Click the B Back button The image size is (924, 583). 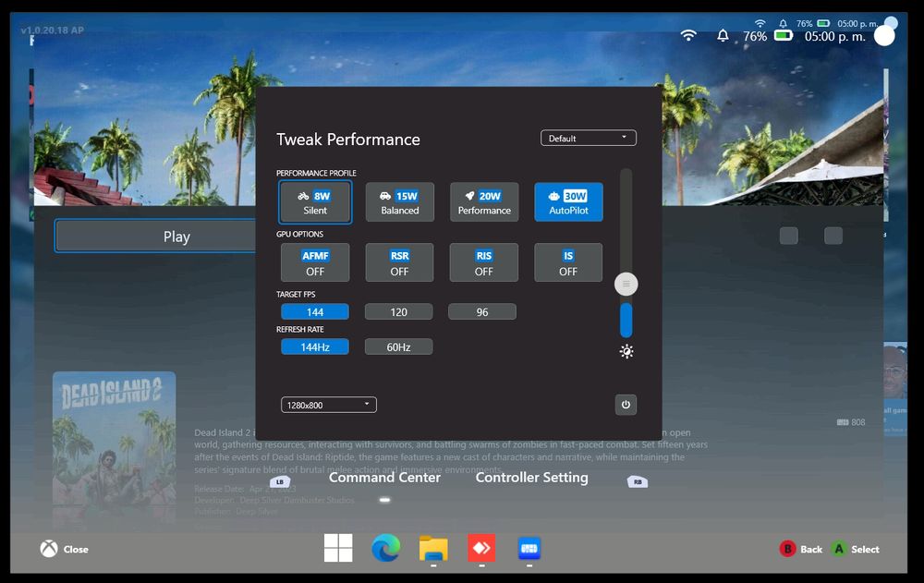(801, 549)
